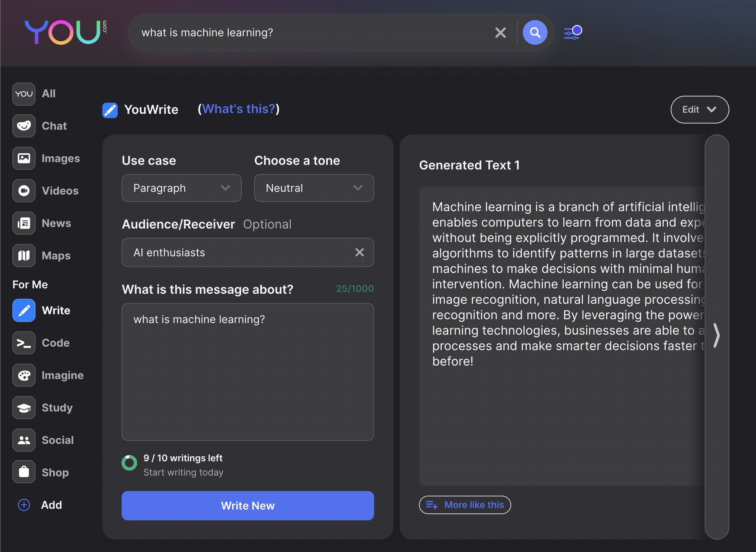Open the Maps icon in sidebar
756x552 pixels.
tap(24, 256)
